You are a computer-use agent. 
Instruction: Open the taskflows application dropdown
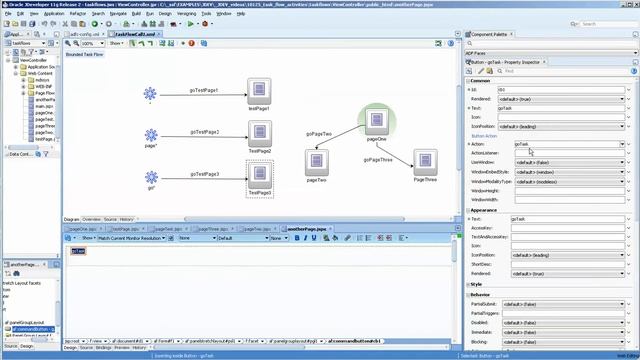coord(43,43)
